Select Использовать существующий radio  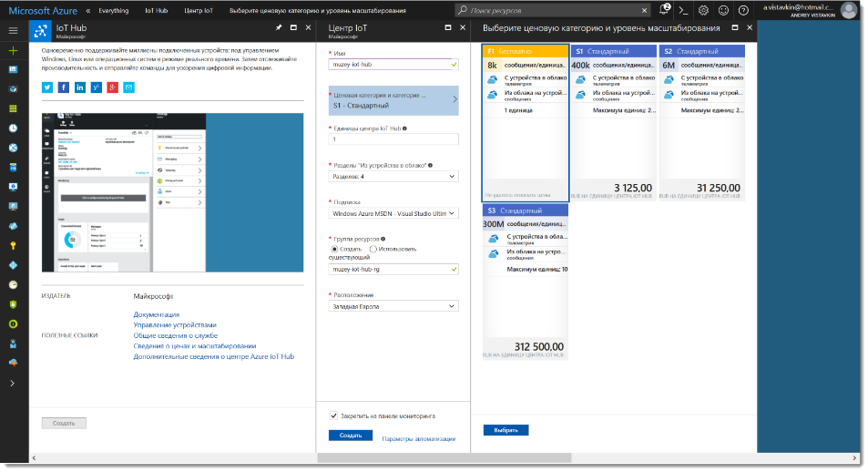(373, 250)
